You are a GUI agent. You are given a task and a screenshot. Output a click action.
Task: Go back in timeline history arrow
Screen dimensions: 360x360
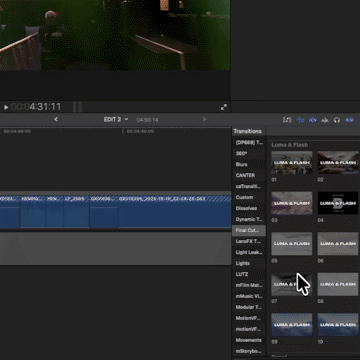[x=56, y=119]
